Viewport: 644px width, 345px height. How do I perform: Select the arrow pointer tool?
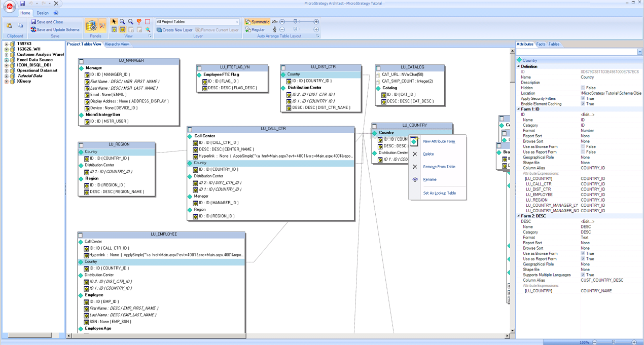tap(114, 22)
